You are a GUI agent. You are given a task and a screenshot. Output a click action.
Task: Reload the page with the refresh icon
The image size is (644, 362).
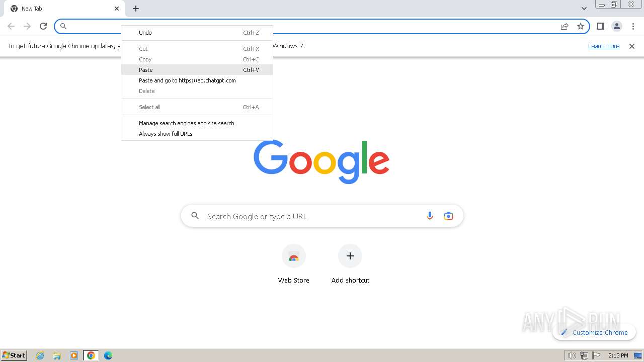click(43, 26)
